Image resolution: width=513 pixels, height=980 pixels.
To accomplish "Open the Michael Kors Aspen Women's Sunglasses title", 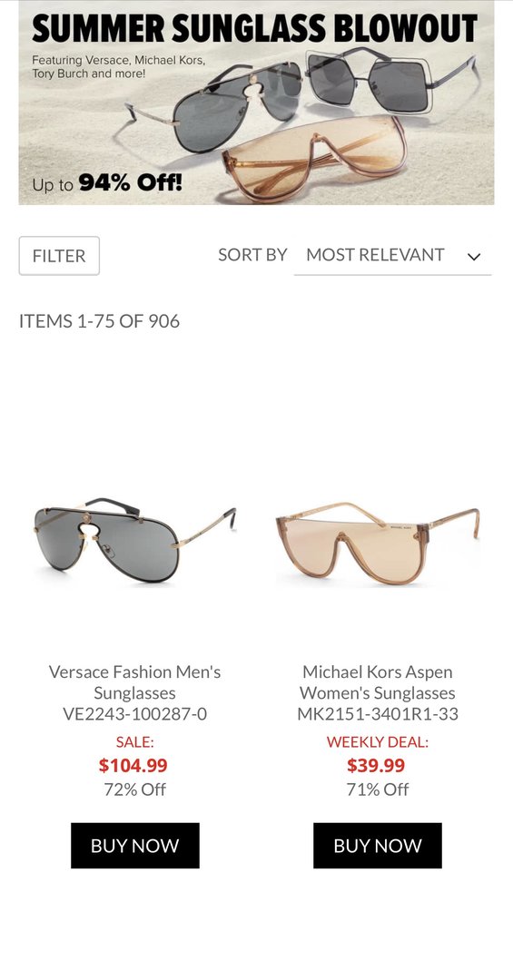I will [377, 692].
